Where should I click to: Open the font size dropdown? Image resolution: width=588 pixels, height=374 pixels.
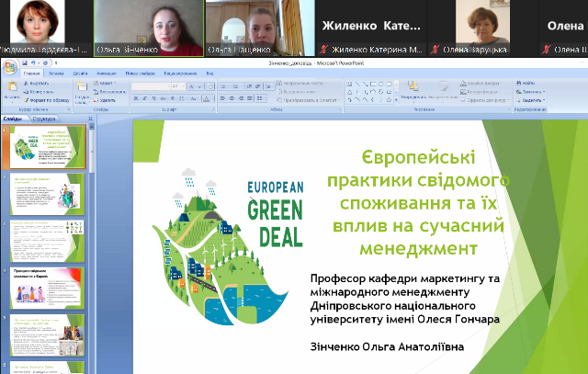pos(184,86)
